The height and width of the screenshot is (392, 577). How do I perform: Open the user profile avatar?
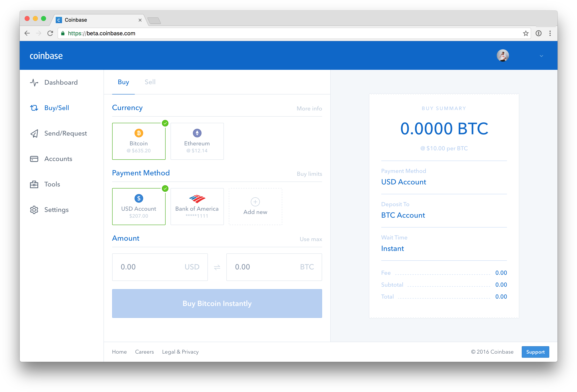point(503,55)
